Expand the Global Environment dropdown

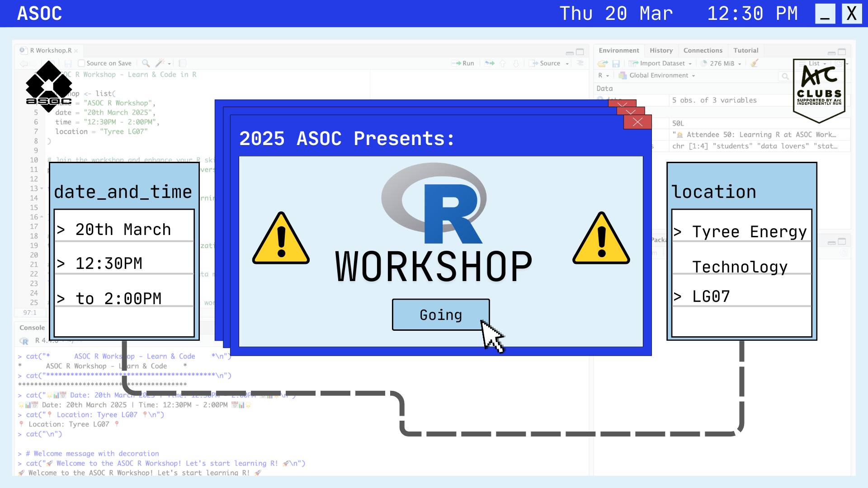click(658, 75)
